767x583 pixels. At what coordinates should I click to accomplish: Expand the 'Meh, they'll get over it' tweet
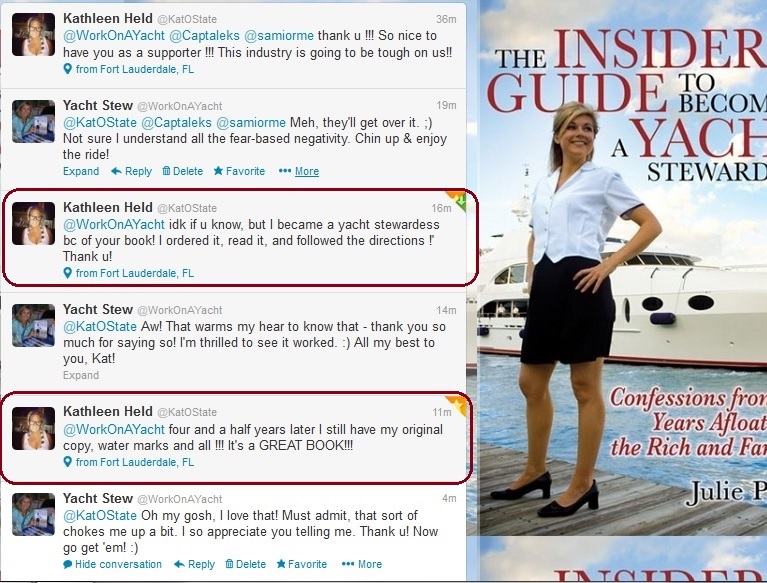coord(81,171)
